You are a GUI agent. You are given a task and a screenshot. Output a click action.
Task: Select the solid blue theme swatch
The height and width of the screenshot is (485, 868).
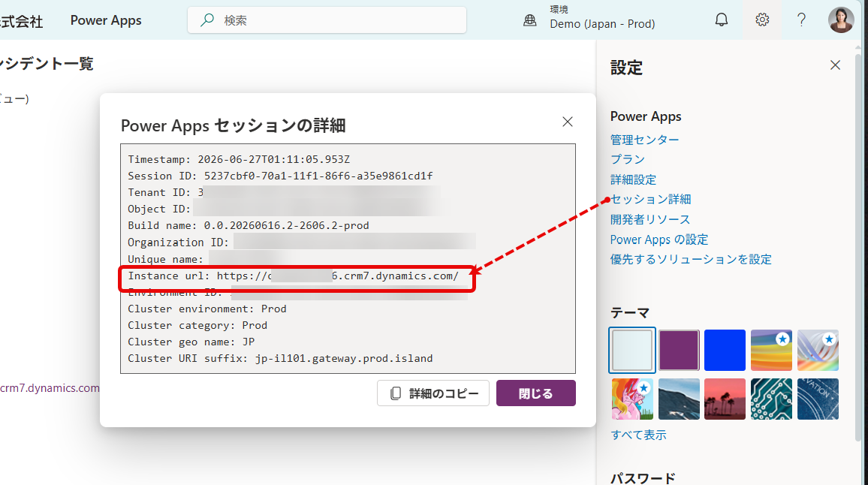click(725, 350)
